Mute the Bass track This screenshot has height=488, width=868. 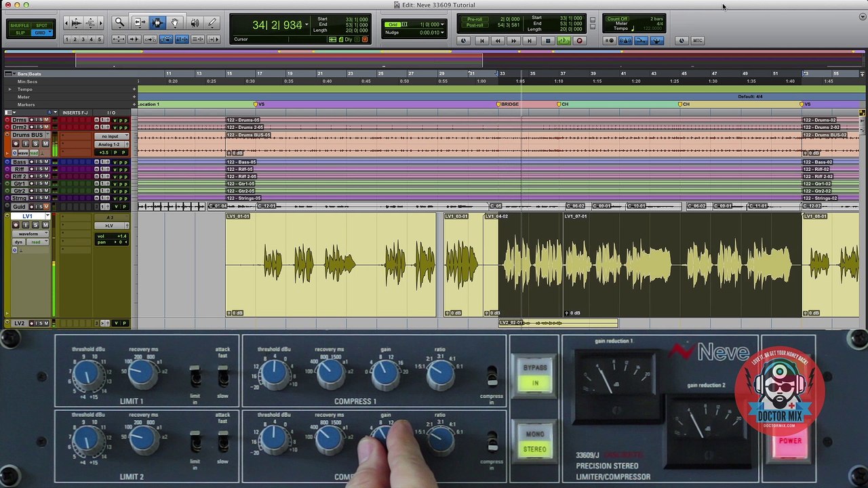pos(46,163)
